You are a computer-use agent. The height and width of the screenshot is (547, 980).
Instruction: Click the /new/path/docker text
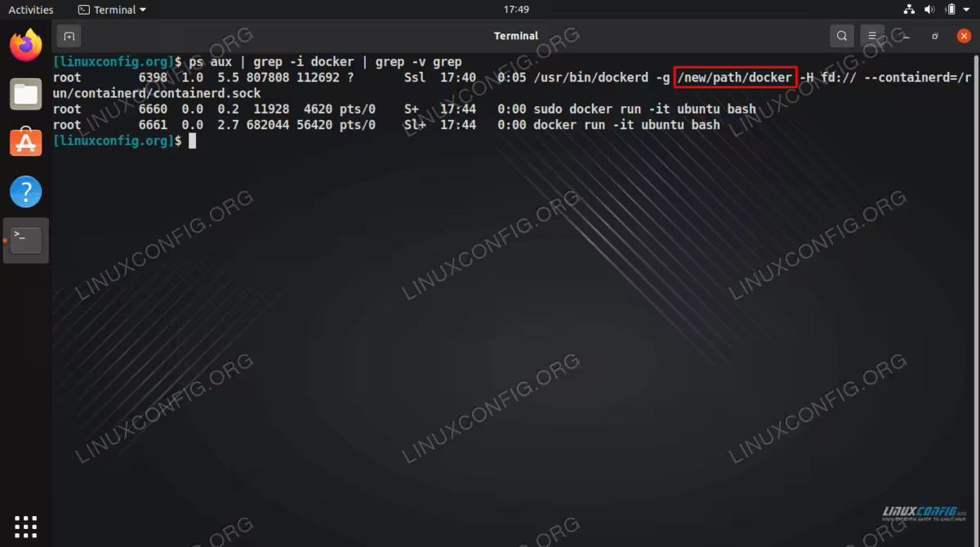coord(734,78)
